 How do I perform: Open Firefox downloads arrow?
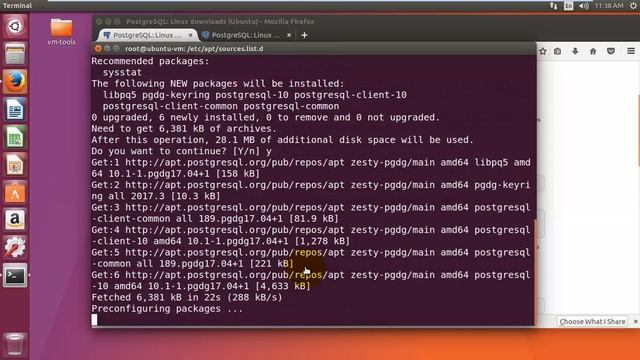[575, 51]
